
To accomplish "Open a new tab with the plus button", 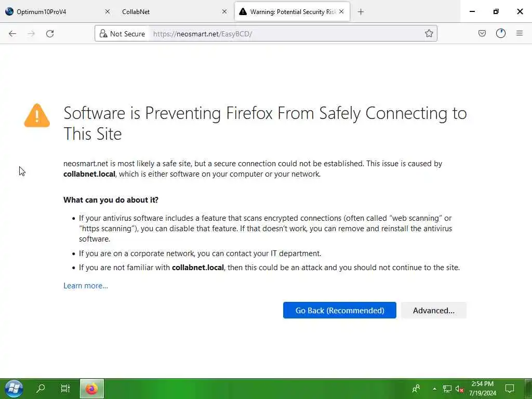I will pos(361,12).
